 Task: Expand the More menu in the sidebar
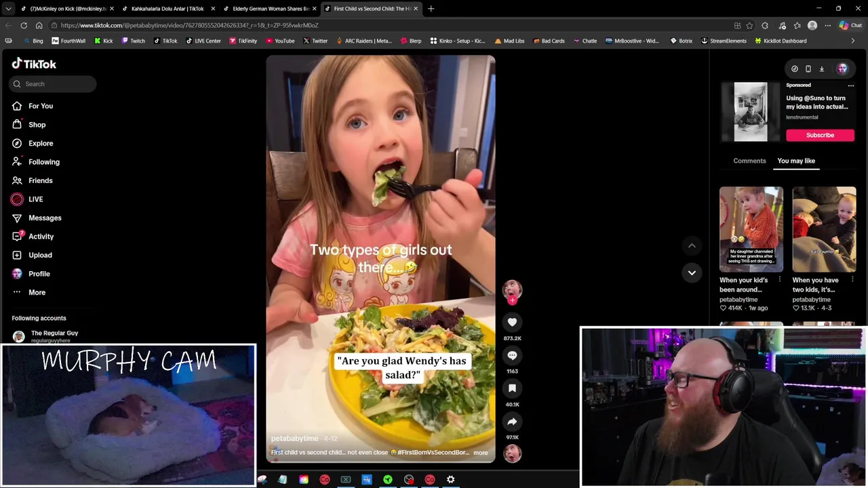28,292
